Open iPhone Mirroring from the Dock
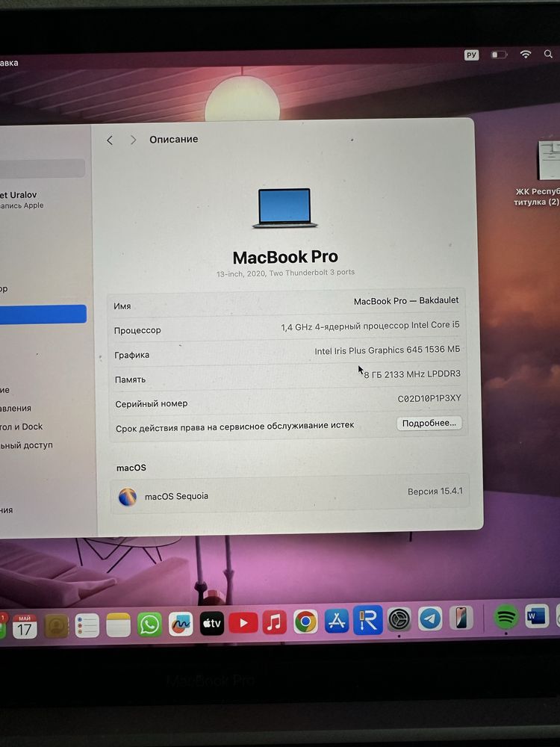The image size is (560, 747). point(461,619)
